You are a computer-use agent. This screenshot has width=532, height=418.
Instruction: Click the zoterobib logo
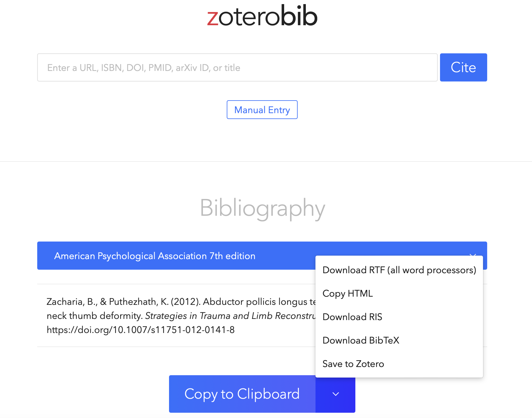click(x=262, y=16)
